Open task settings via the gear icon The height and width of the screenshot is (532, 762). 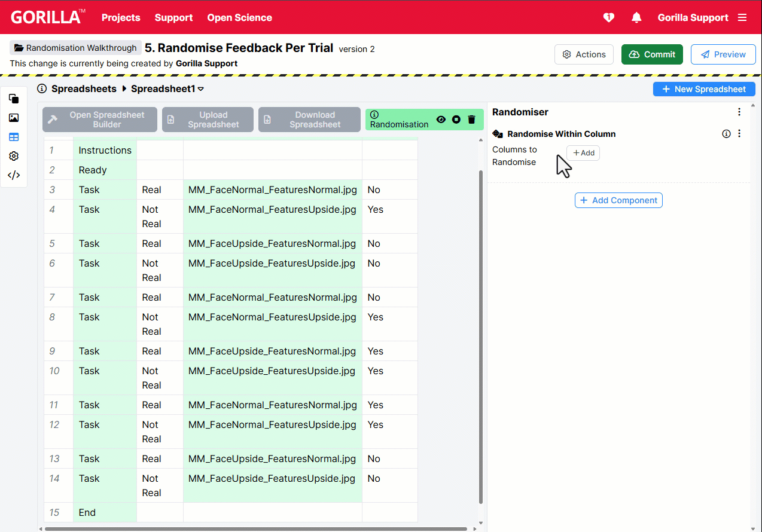pos(14,156)
